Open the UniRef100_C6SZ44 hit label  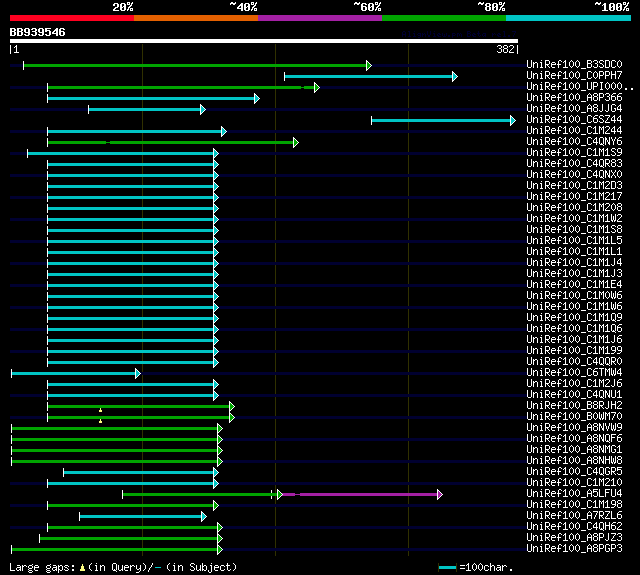[x=574, y=120]
